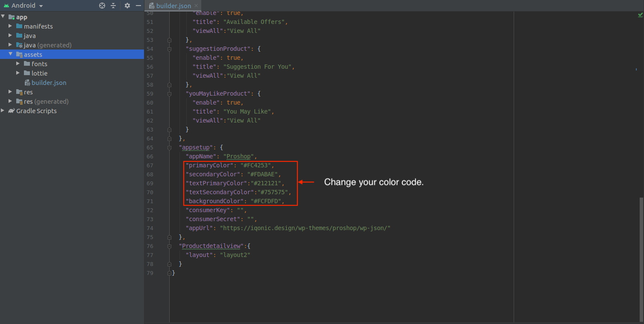This screenshot has width=644, height=324.
Task: Click the editor vertical scrollbar thumb
Action: click(x=641, y=260)
